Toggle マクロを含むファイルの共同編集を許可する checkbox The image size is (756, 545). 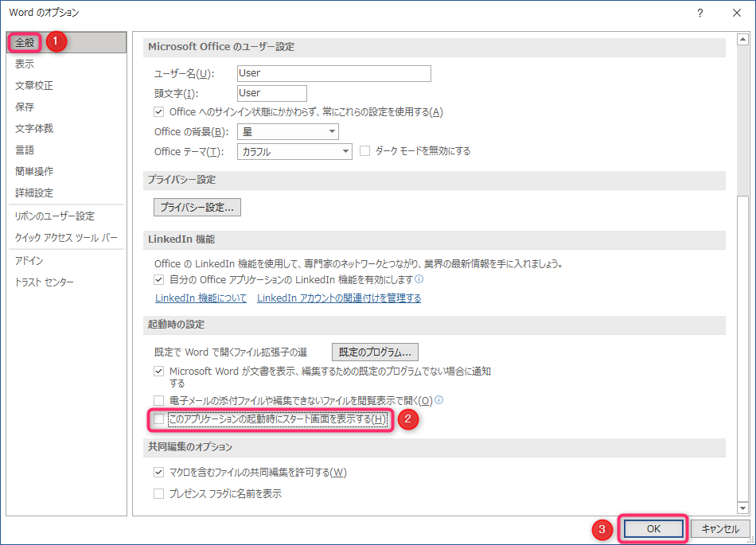click(158, 473)
